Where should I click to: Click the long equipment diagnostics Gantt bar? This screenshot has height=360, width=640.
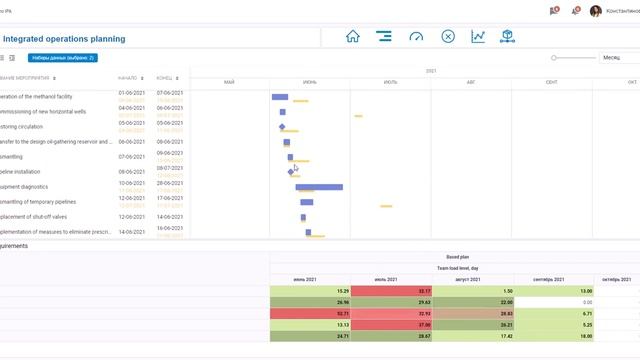(x=319, y=187)
